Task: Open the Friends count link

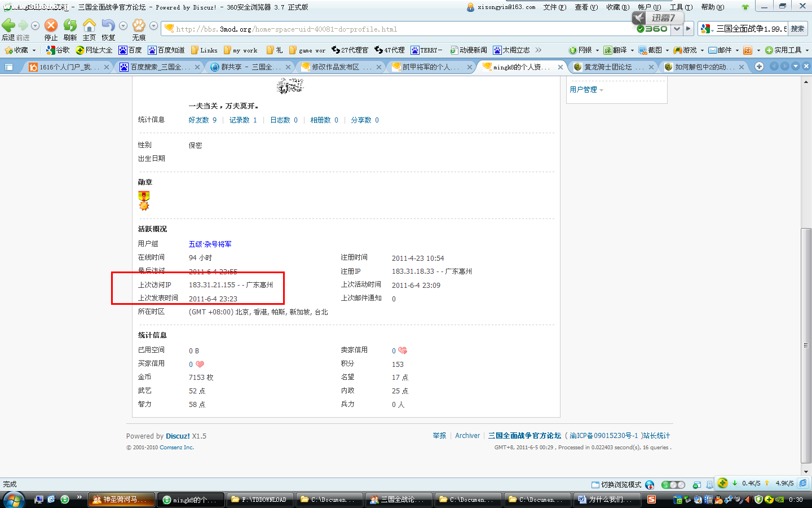Action: pyautogui.click(x=202, y=120)
